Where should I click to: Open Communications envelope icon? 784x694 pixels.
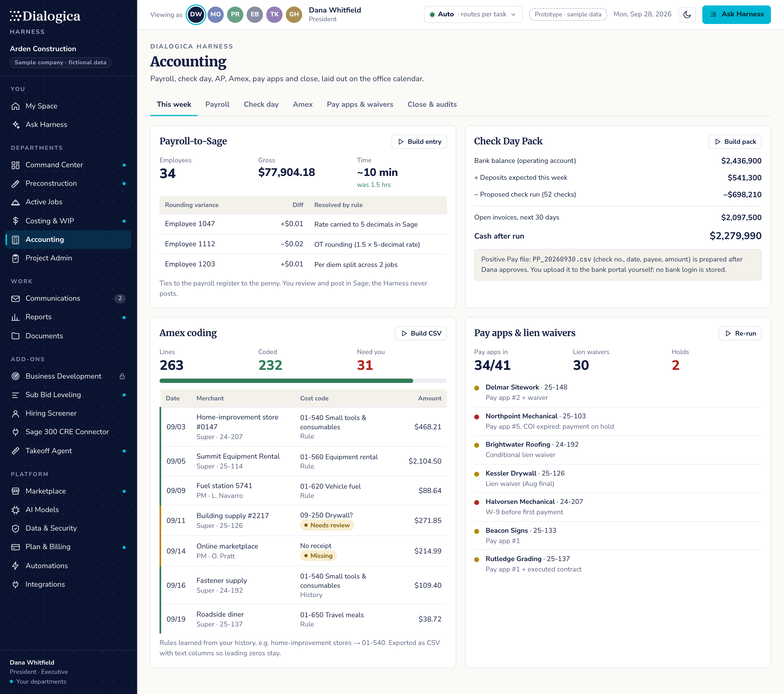click(x=15, y=298)
